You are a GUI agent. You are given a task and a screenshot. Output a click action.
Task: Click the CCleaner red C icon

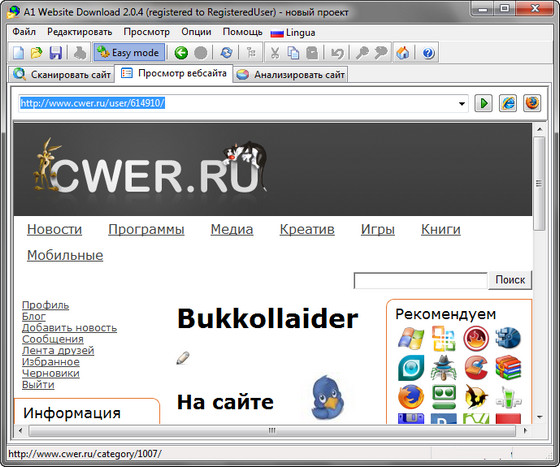point(476,368)
